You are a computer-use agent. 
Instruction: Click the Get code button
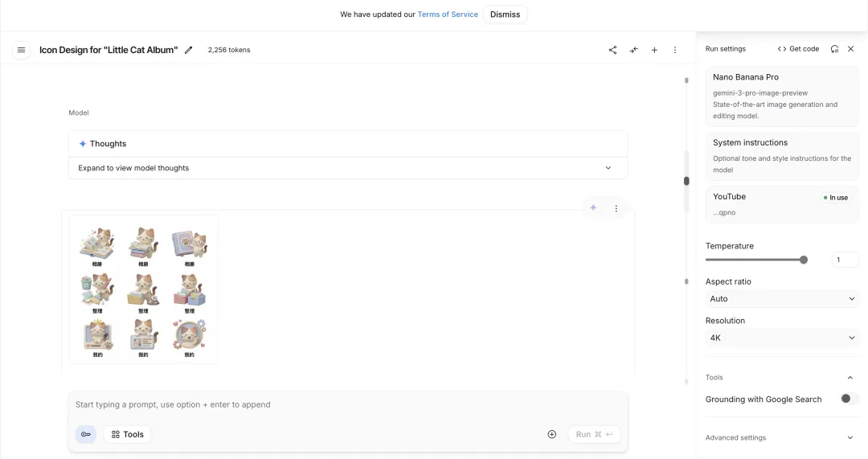coord(798,49)
